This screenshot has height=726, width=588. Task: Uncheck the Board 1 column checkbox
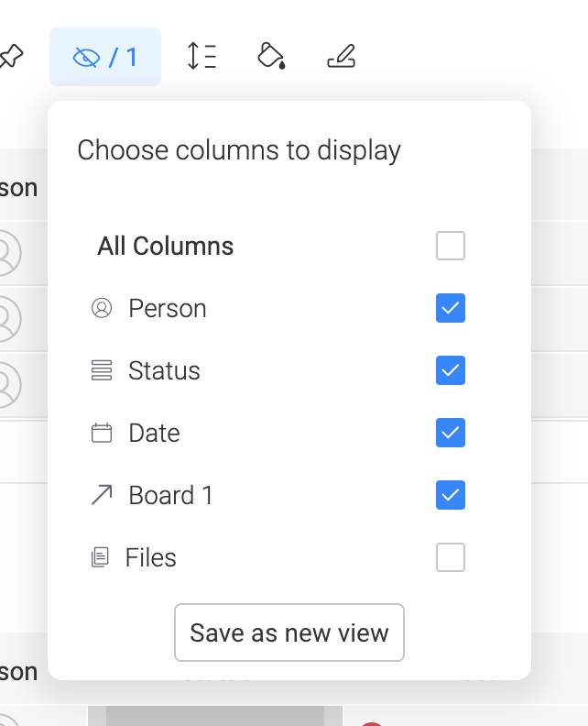[x=451, y=495]
